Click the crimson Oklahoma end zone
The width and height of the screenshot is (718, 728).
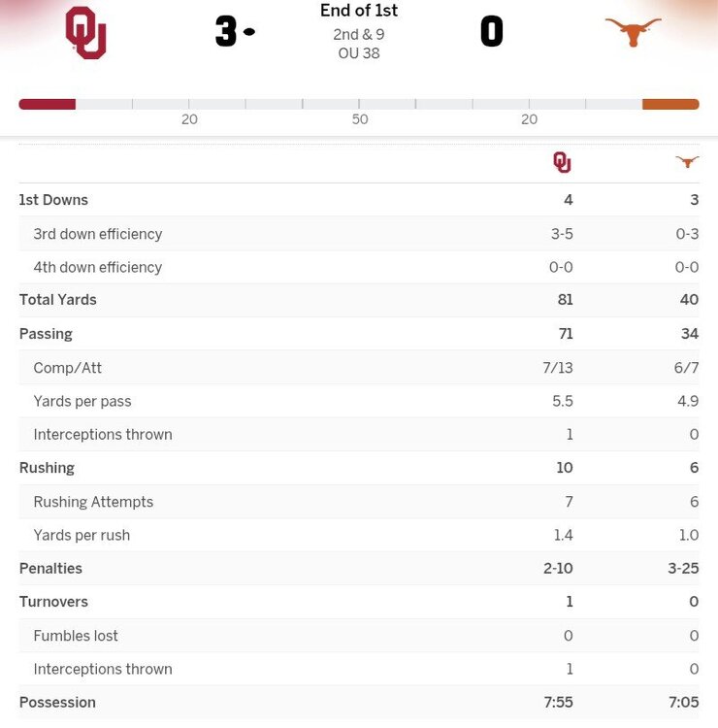click(47, 104)
